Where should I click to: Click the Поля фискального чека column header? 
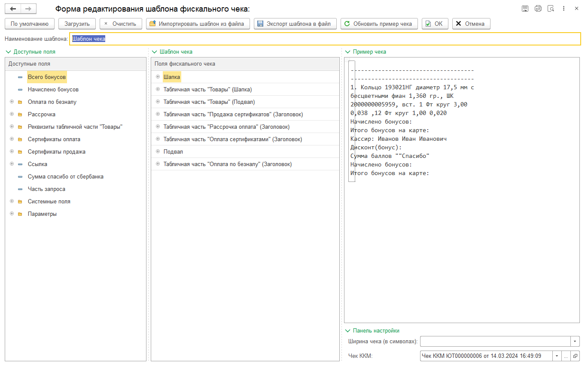[245, 64]
